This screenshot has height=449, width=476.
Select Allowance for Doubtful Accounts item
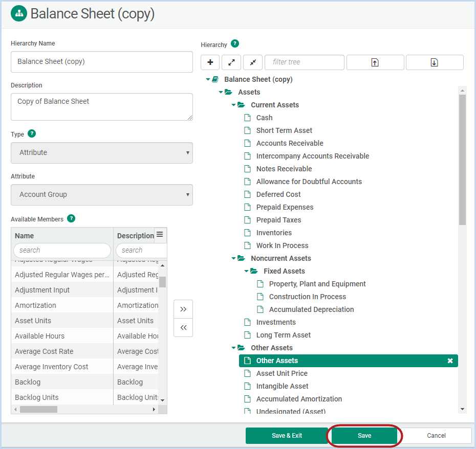point(309,182)
